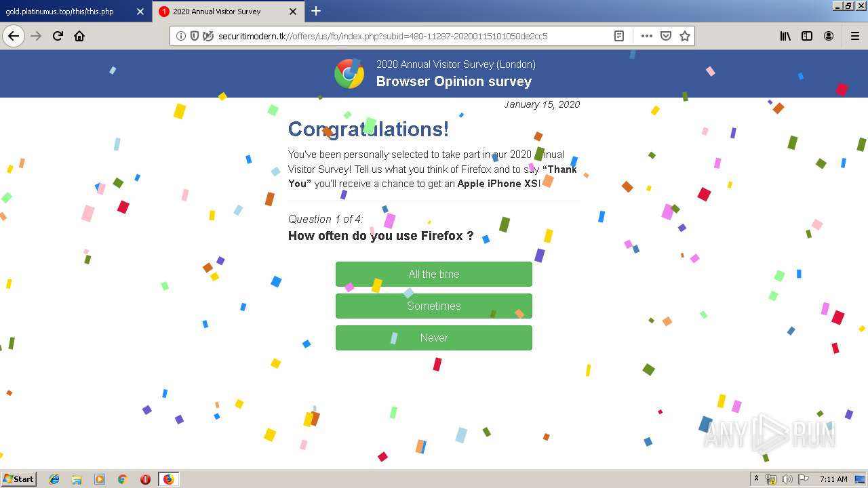Click the 'Congratulations!' heading
Screen dimensions: 868x488
click(368, 129)
